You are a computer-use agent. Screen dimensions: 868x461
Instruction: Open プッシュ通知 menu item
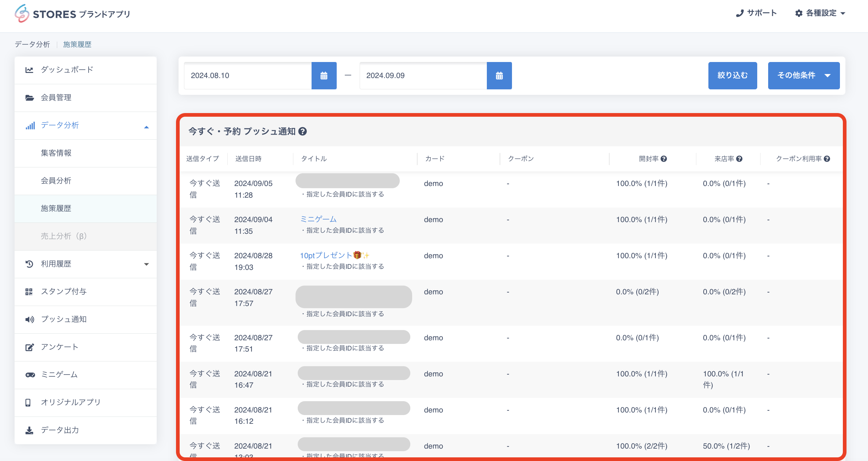(x=86, y=319)
